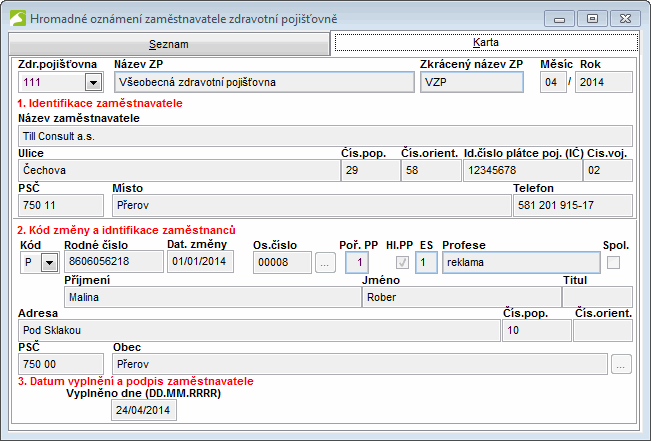651x441 pixels.
Task: Toggle the Hl.PP checkbox
Action: click(402, 262)
